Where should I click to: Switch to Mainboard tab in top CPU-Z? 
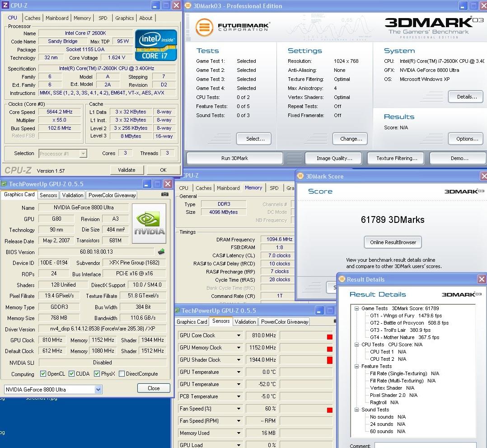pos(57,18)
